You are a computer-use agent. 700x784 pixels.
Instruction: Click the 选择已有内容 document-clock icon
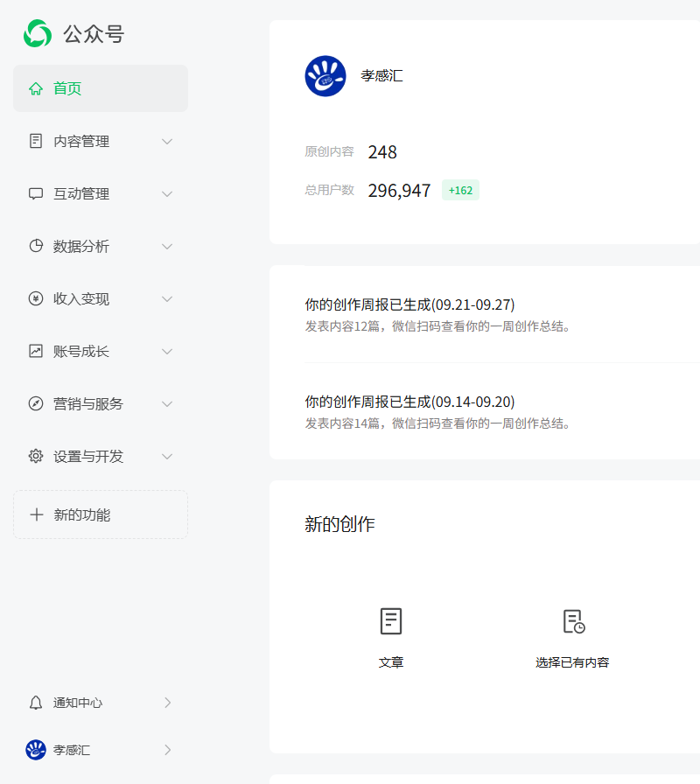pos(573,621)
